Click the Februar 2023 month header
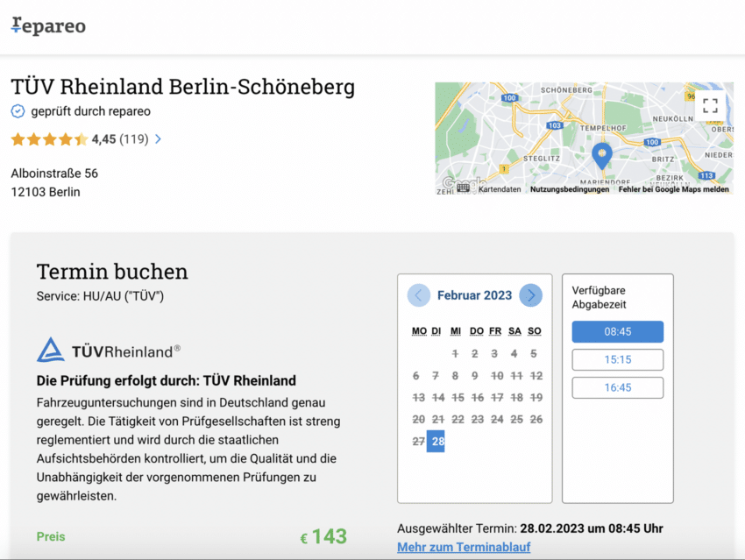 [x=474, y=295]
